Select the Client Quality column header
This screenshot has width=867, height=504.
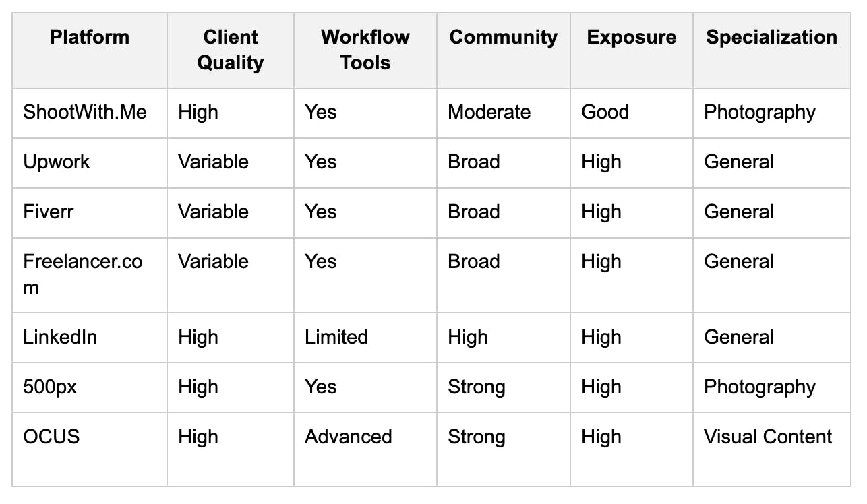click(x=230, y=50)
